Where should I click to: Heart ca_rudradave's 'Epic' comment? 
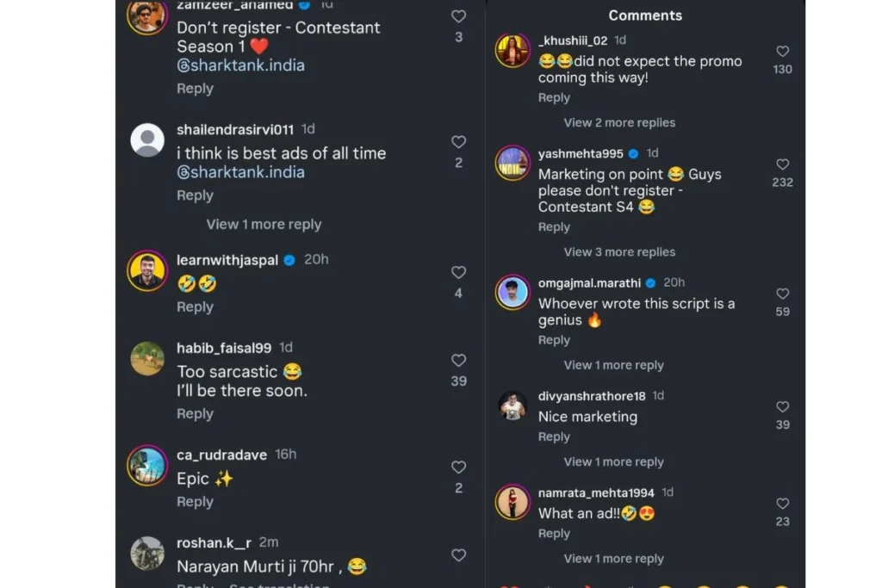coord(458,467)
